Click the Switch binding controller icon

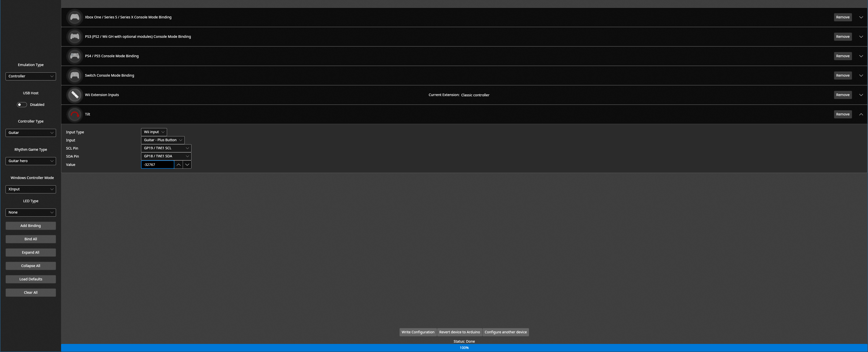pyautogui.click(x=74, y=75)
